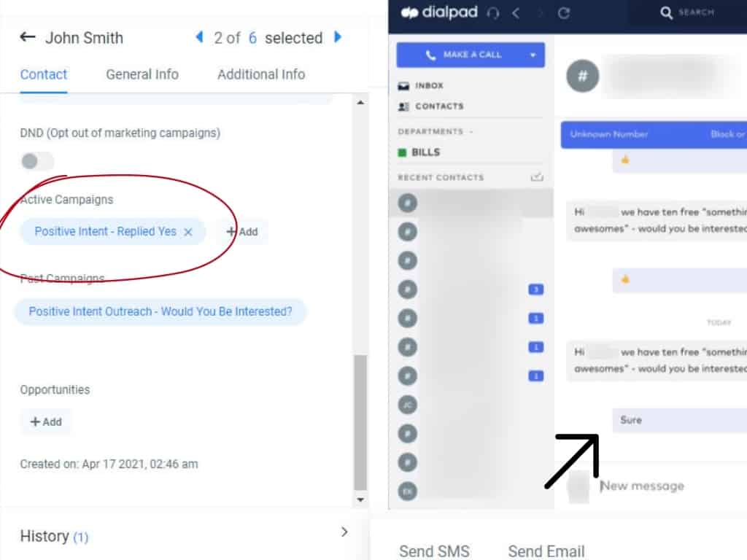This screenshot has height=560, width=747.
Task: Go to previous selected contact
Action: 199,37
